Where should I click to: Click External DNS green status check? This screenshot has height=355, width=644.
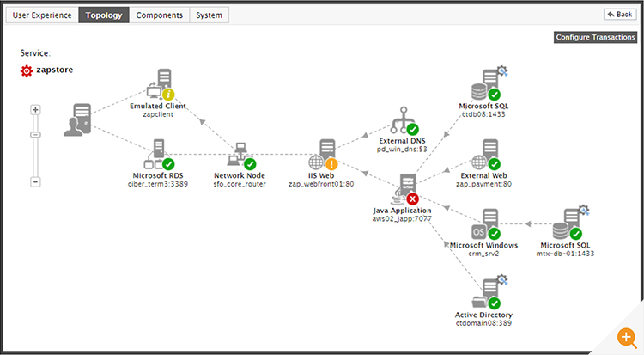pyautogui.click(x=412, y=129)
